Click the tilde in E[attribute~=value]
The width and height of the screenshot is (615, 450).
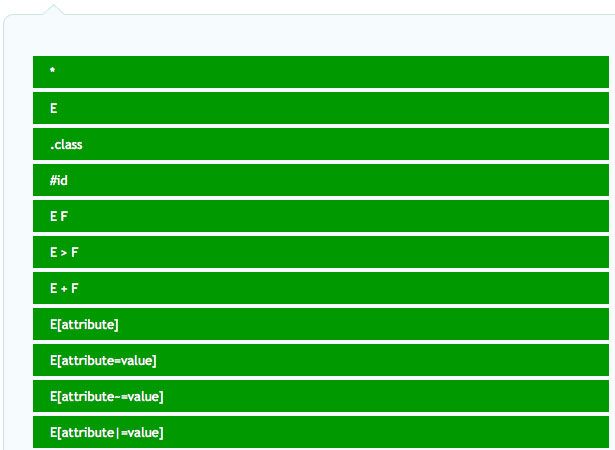pos(120,397)
